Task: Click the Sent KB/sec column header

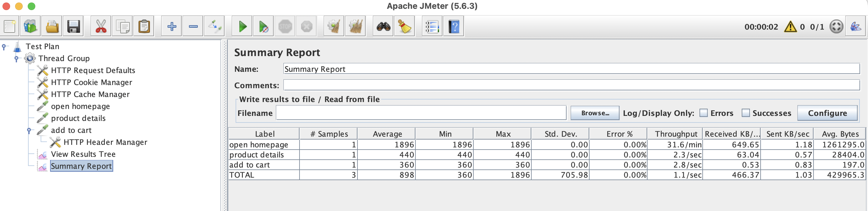Action: tap(787, 134)
